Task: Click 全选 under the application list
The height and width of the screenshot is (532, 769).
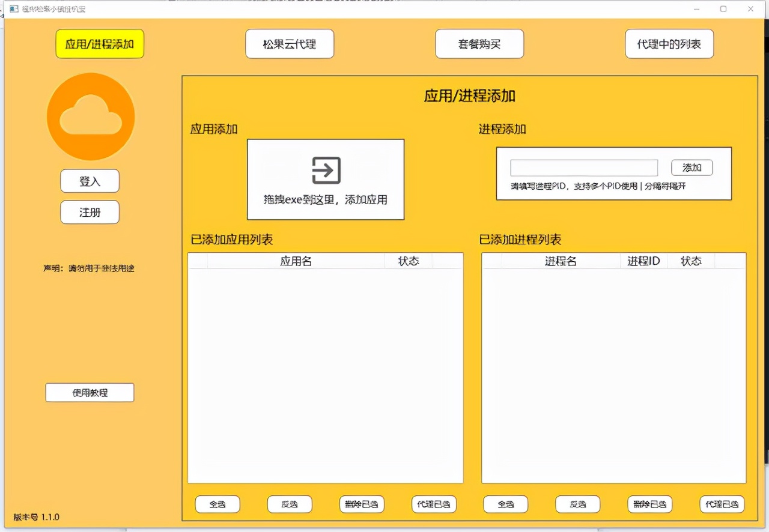Action: pos(217,504)
